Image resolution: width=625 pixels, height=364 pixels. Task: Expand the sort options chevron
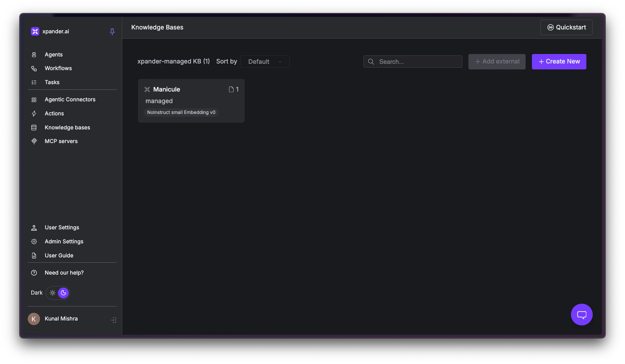280,62
